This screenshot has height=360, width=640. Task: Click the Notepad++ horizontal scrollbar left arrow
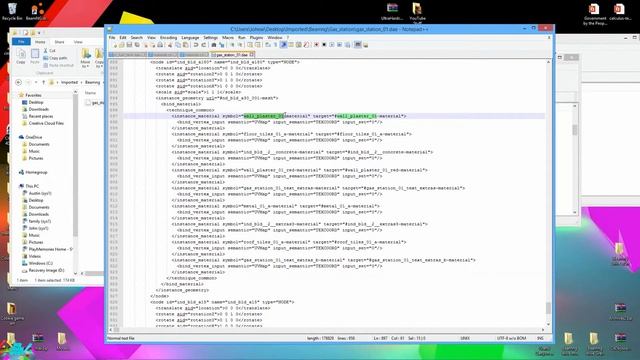[111, 329]
